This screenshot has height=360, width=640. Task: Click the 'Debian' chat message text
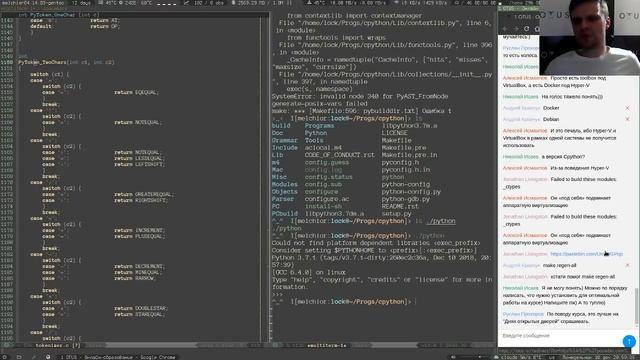pyautogui.click(x=551, y=119)
